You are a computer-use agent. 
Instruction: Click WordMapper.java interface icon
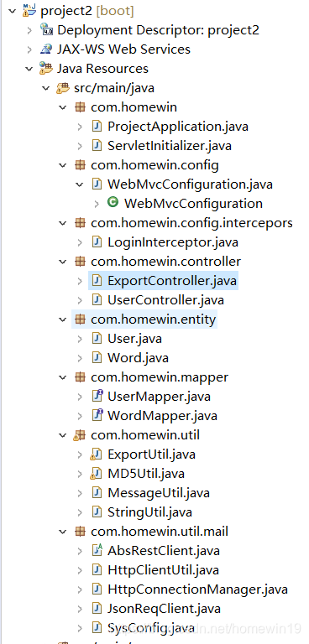coord(97,416)
